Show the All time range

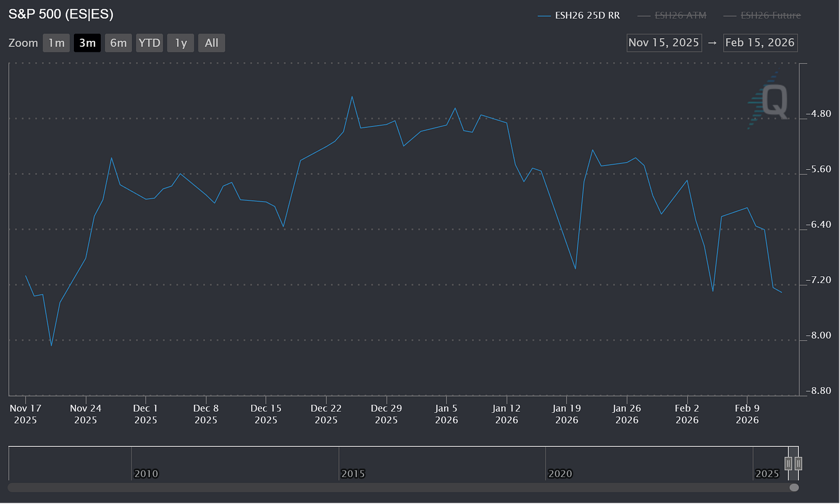[212, 43]
